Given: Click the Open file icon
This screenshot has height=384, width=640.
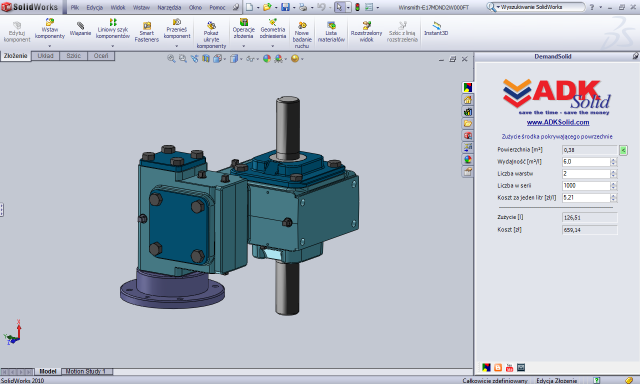Looking at the screenshot, I should pyautogui.click(x=267, y=7).
